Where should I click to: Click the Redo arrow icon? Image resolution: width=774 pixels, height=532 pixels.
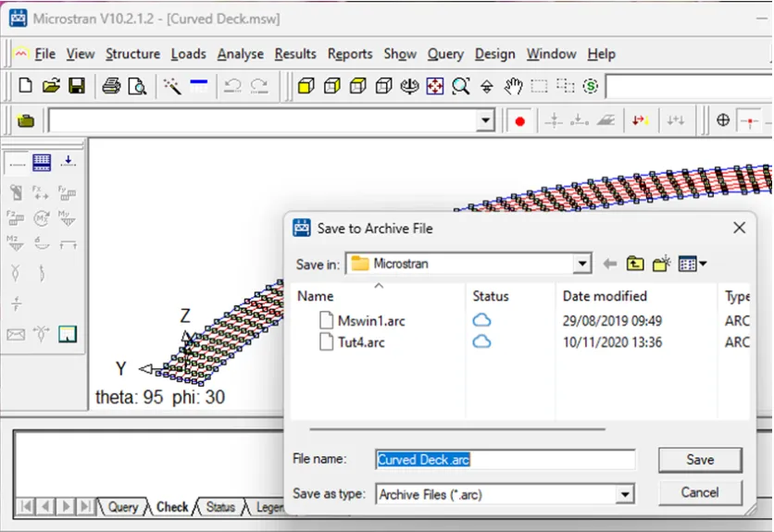point(258,86)
